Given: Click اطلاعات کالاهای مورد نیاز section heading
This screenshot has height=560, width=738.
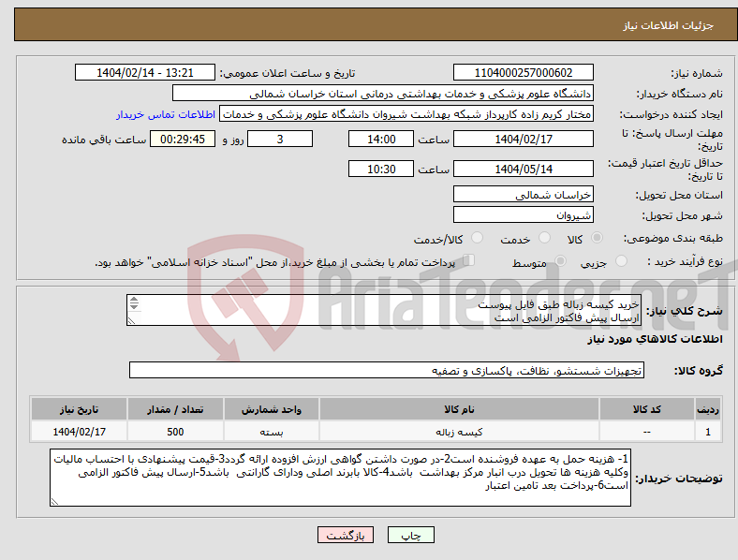Looking at the screenshot, I should tap(655, 339).
